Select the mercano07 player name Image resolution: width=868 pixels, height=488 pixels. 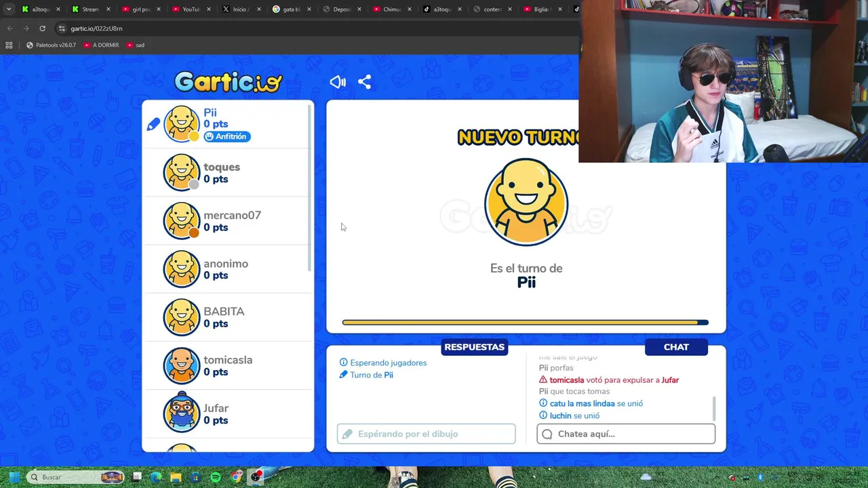[x=232, y=215]
